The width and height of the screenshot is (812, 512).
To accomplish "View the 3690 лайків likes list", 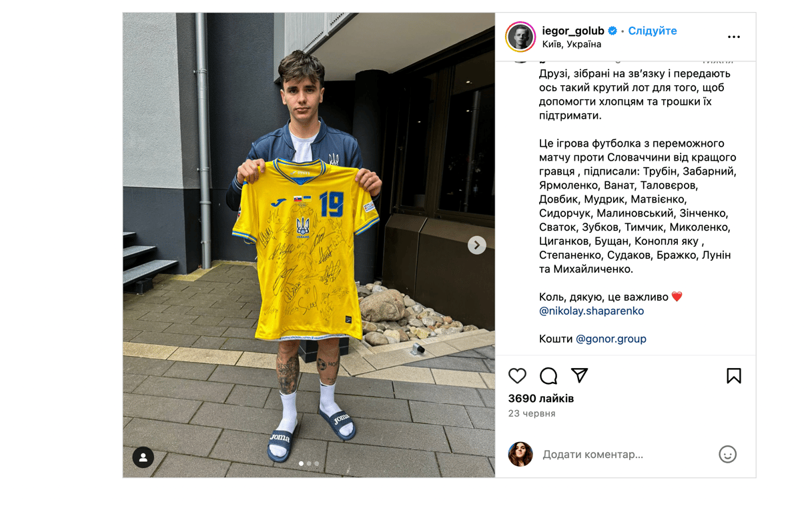I will [541, 399].
